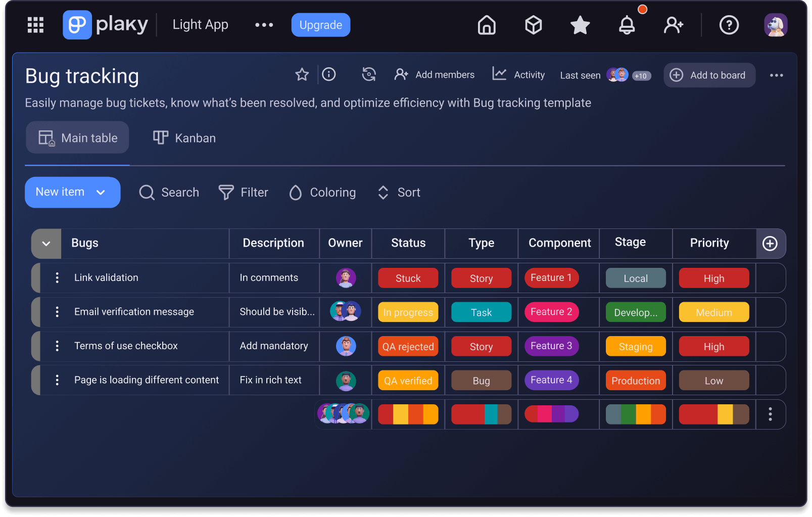Image resolution: width=812 pixels, height=517 pixels.
Task: Click the Upgrade button
Action: point(320,25)
